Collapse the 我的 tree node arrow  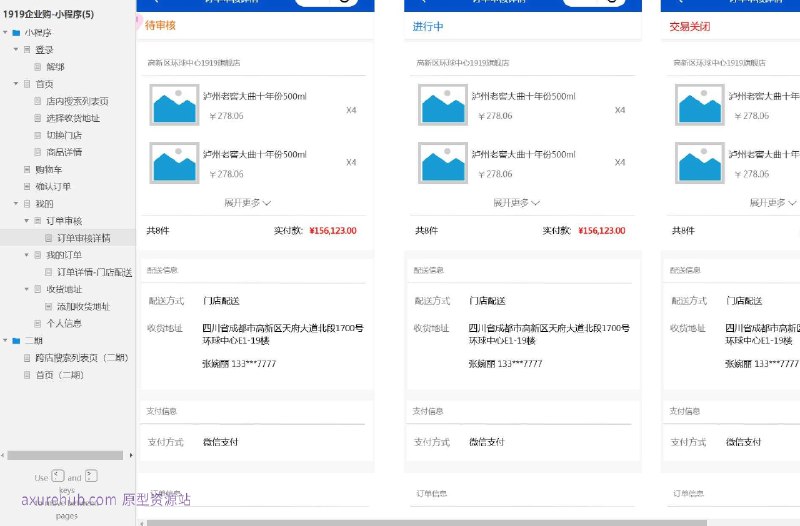(16, 204)
